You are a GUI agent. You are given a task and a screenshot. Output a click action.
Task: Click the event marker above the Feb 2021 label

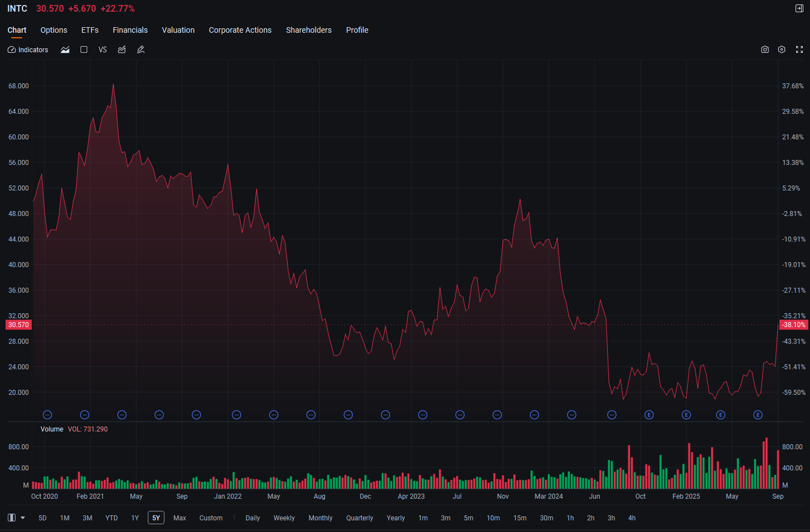pos(84,415)
